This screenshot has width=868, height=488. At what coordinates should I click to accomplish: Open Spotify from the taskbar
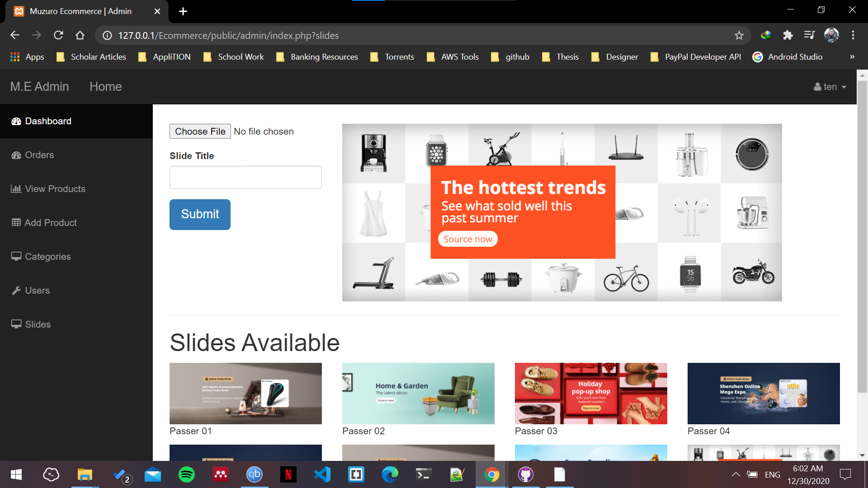tap(186, 474)
